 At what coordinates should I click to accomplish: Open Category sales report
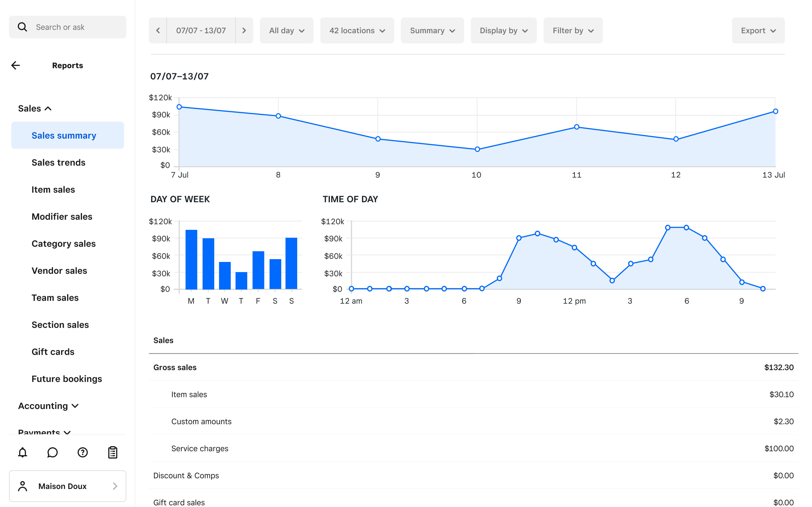coord(63,244)
